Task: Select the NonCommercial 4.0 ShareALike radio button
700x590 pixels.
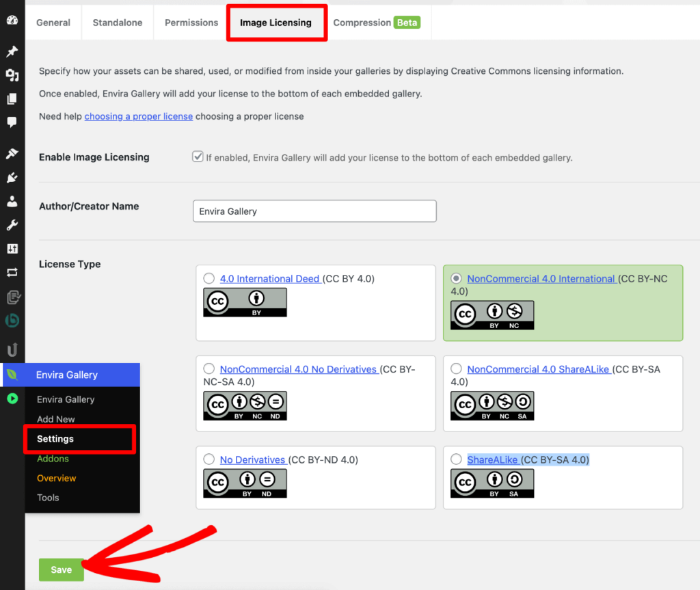Action: click(x=456, y=369)
